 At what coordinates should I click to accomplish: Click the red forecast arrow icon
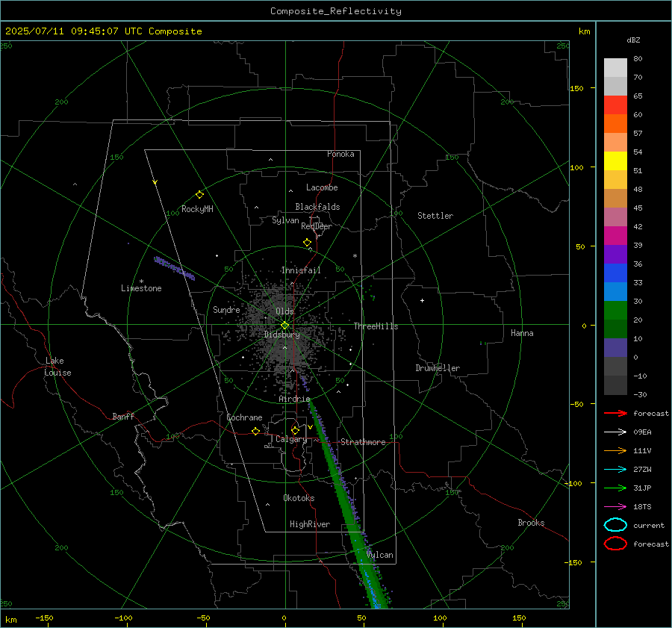coord(615,413)
